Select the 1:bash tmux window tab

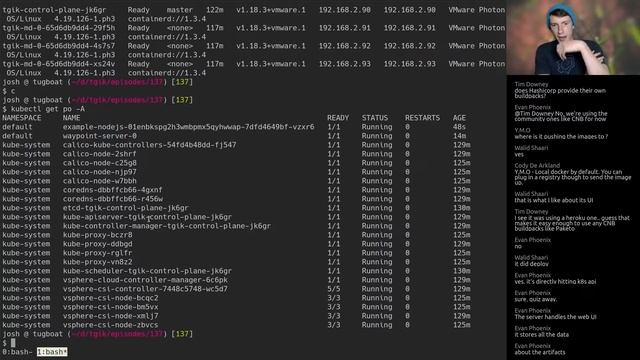click(52, 352)
